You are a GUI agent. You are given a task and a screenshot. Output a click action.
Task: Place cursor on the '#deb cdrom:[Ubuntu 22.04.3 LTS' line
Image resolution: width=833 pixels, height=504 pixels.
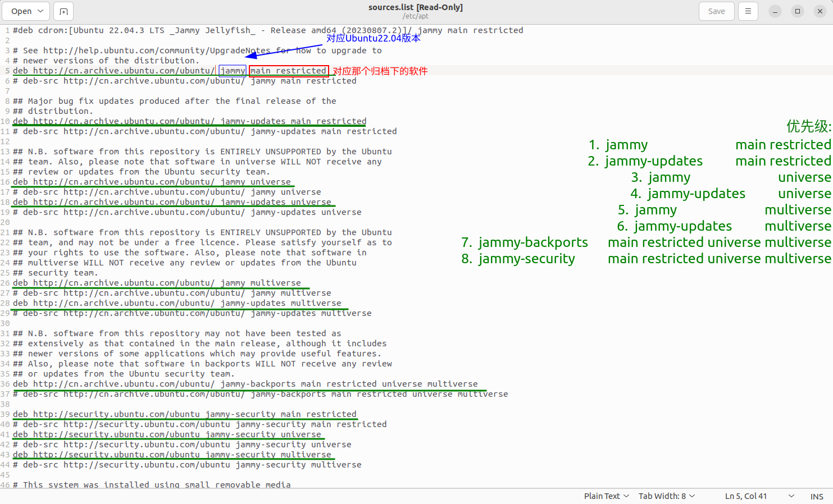(268, 30)
